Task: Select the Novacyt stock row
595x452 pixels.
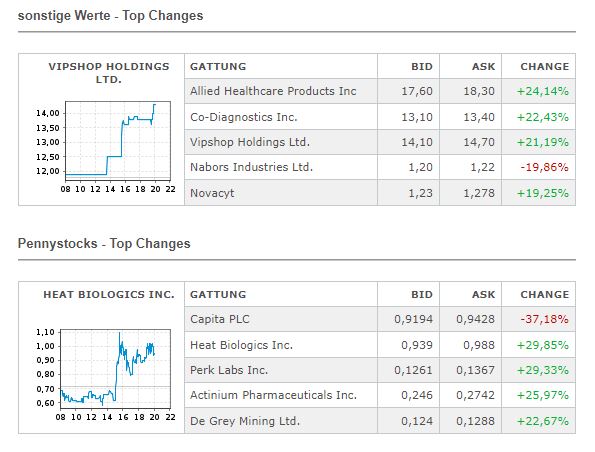Action: click(x=380, y=193)
